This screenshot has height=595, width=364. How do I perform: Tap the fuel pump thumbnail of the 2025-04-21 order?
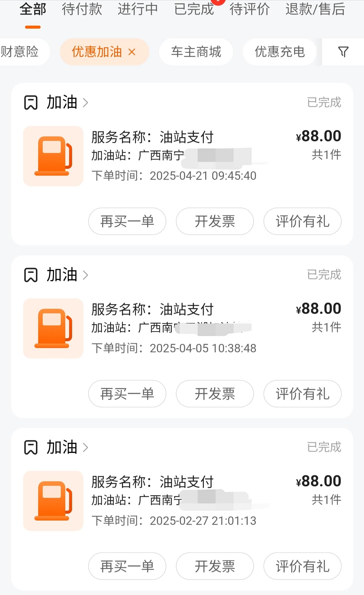coord(53,156)
